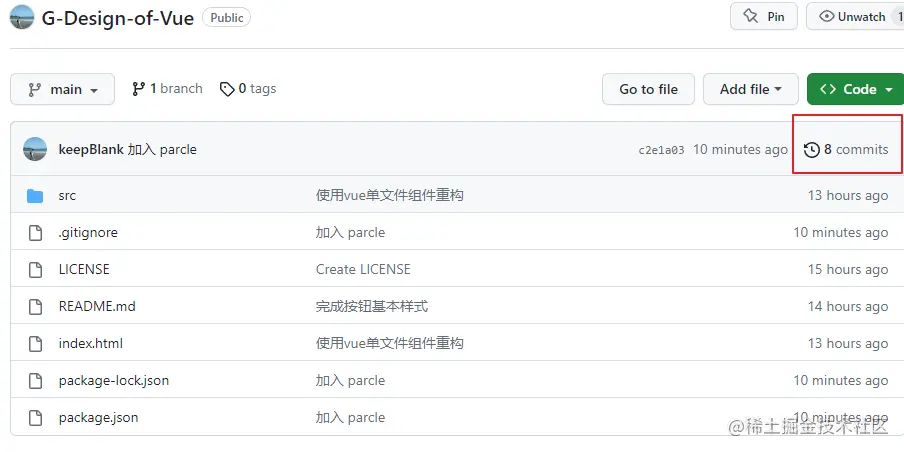The height and width of the screenshot is (452, 904).
Task: Open index.html row commit 使用vue单文件组件重构
Action: click(390, 344)
